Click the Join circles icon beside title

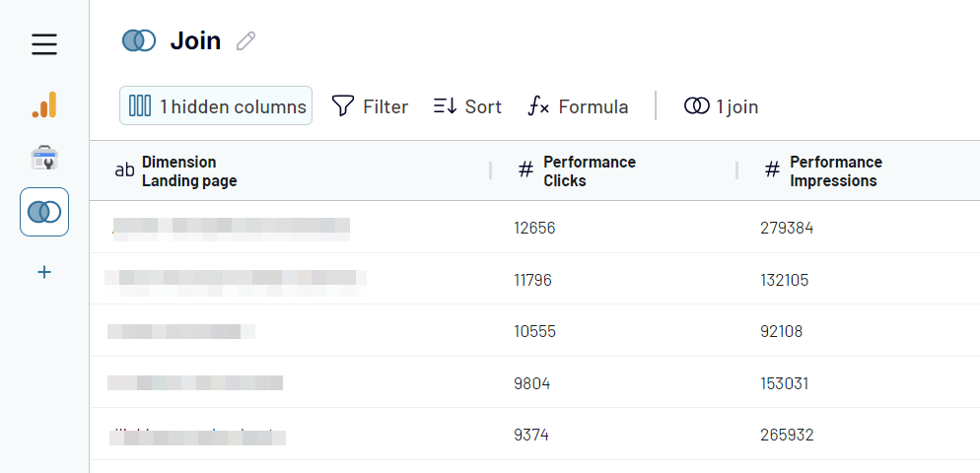tap(139, 40)
